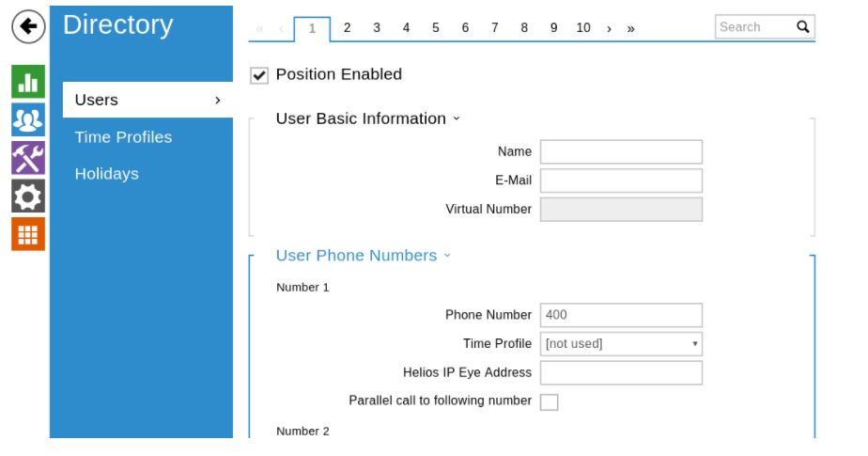Select Time Profiles in sidebar
868x456 pixels.
pos(123,137)
